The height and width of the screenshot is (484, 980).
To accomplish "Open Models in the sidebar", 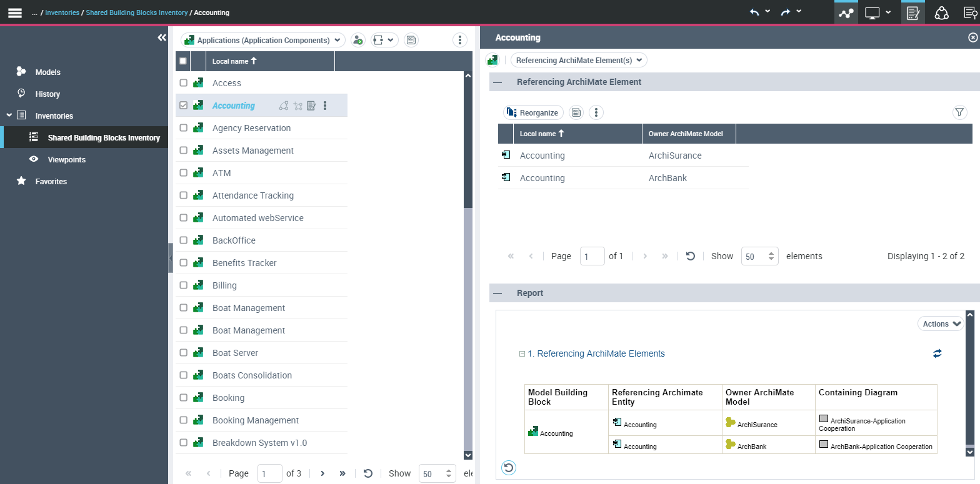I will (x=47, y=72).
